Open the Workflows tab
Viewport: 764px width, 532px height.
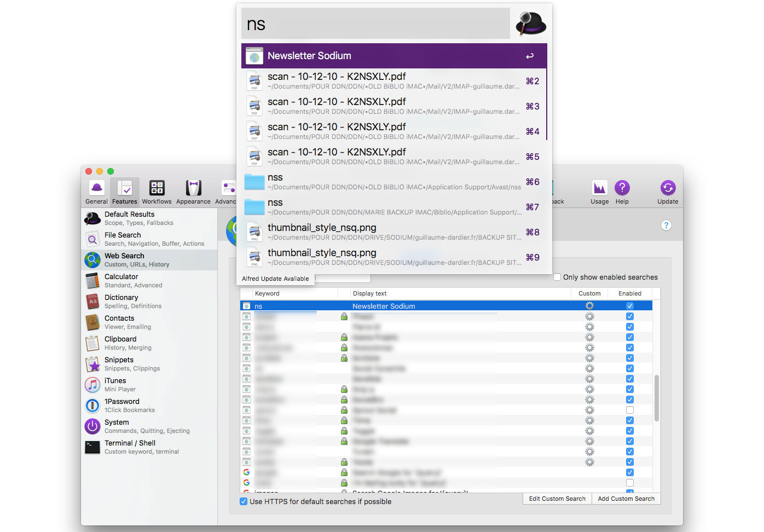157,192
